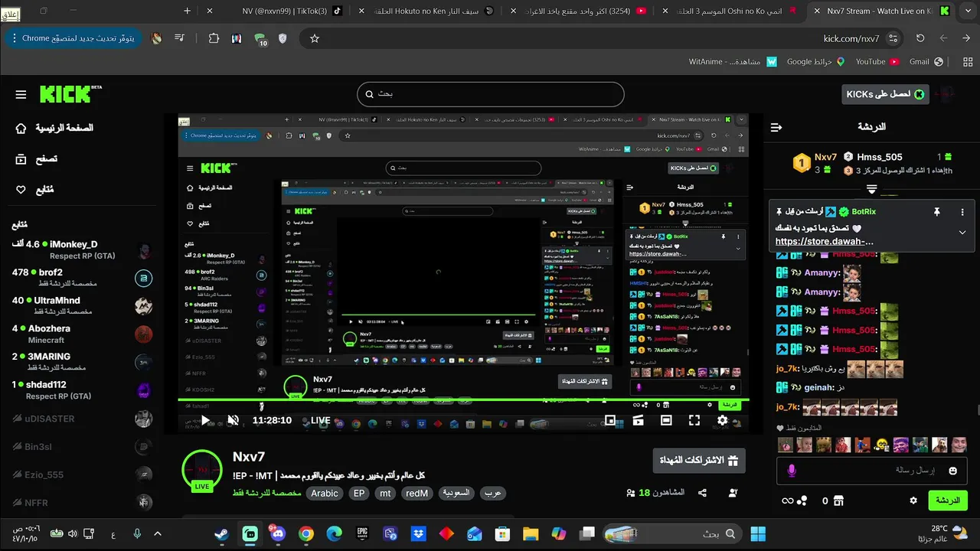Open the store.dawah link in pinned message
The height and width of the screenshot is (551, 980).
(x=824, y=241)
